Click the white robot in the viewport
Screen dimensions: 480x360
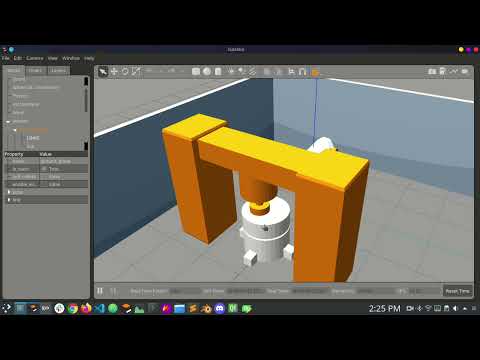tap(265, 230)
